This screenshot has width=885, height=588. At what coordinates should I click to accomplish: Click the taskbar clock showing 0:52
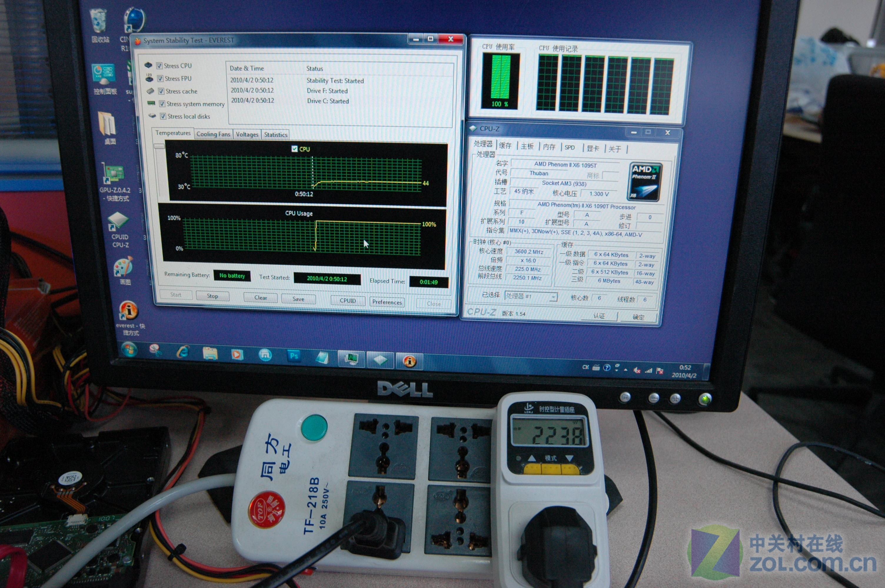pos(684,371)
